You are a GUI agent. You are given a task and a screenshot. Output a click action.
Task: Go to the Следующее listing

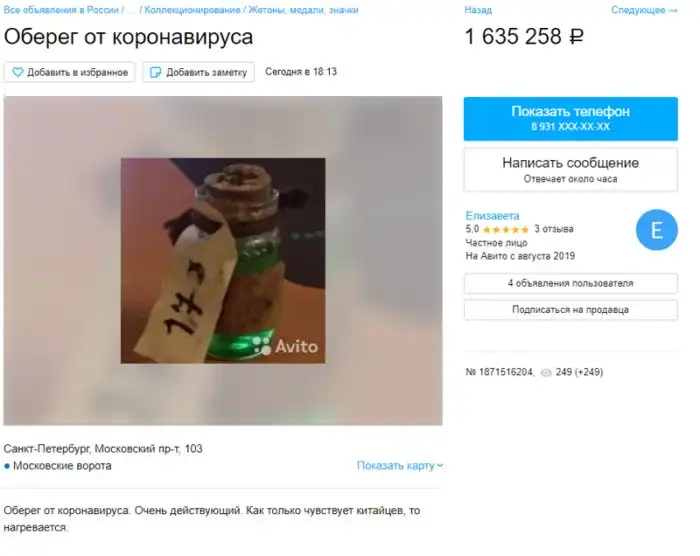pyautogui.click(x=644, y=10)
